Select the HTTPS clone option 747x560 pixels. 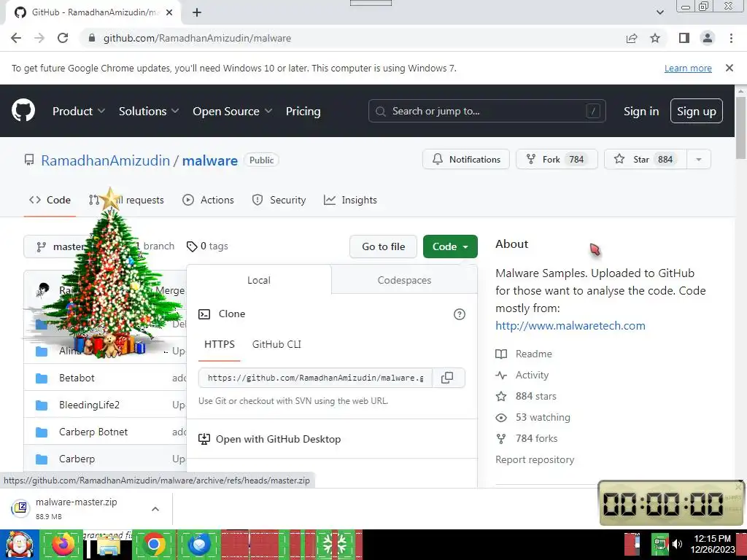pos(220,344)
